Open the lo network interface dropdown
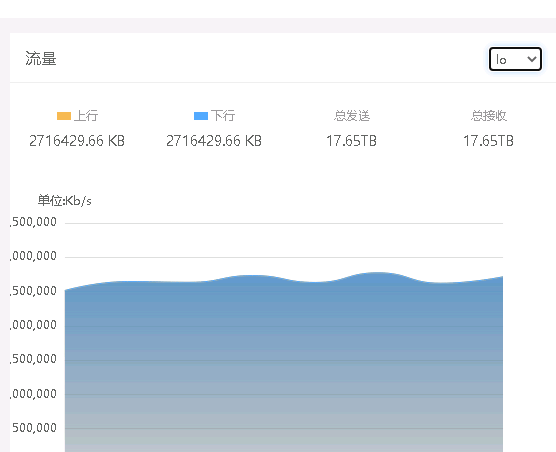The width and height of the screenshot is (556, 452). point(515,59)
